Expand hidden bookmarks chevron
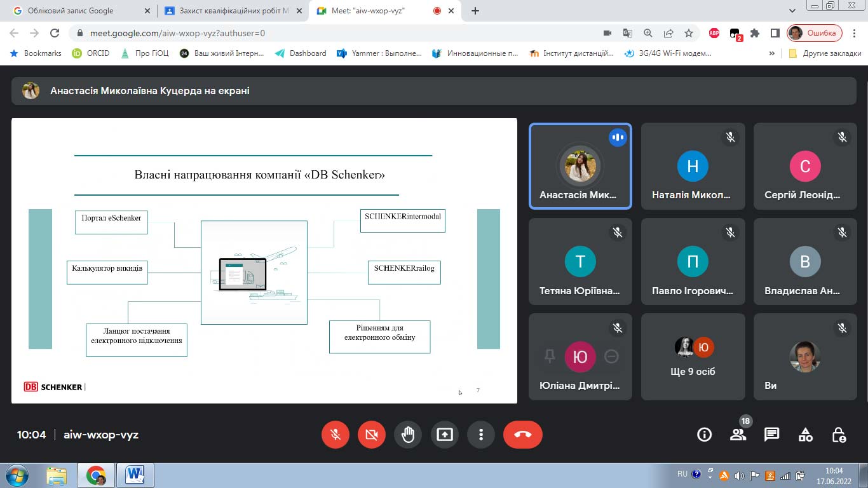The height and width of the screenshot is (488, 868). (772, 53)
